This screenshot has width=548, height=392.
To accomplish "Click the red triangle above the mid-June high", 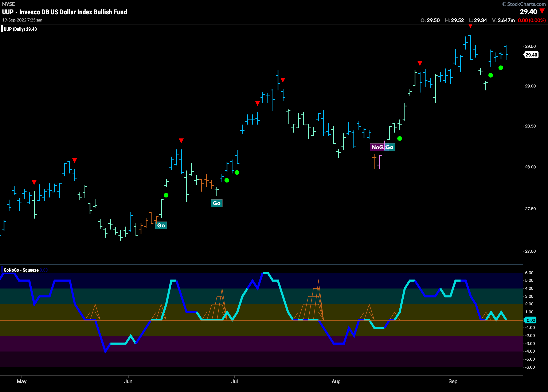I will (x=181, y=141).
